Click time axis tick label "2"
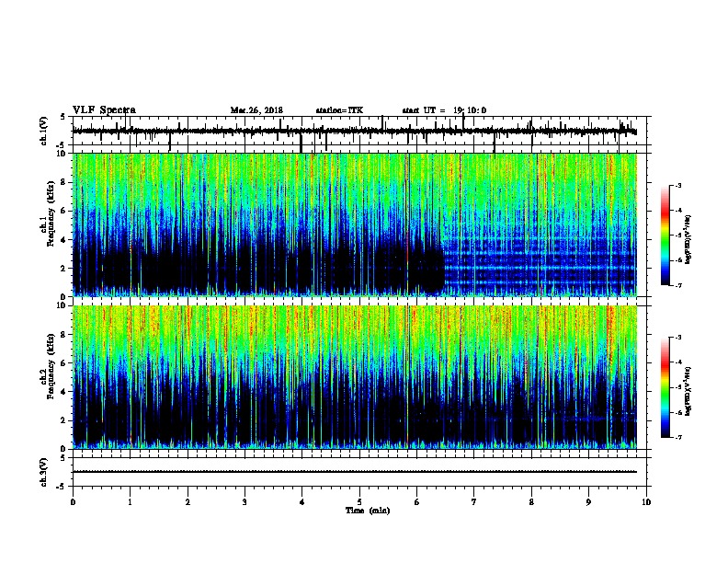This screenshot has height=563, width=728. coord(188,502)
